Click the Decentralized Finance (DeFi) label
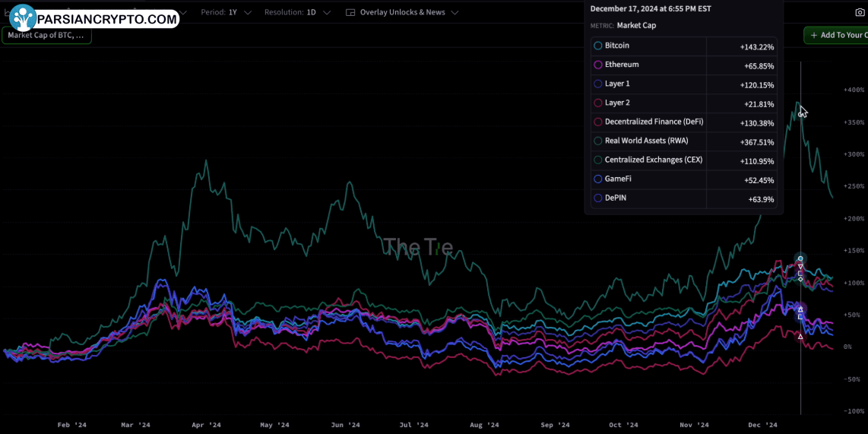The image size is (868, 434). (x=654, y=122)
